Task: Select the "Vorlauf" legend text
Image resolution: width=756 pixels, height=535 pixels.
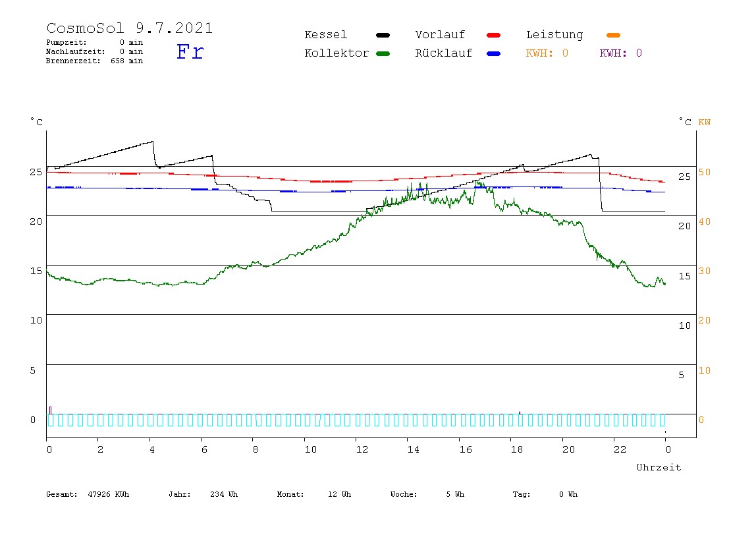Action: [440, 35]
